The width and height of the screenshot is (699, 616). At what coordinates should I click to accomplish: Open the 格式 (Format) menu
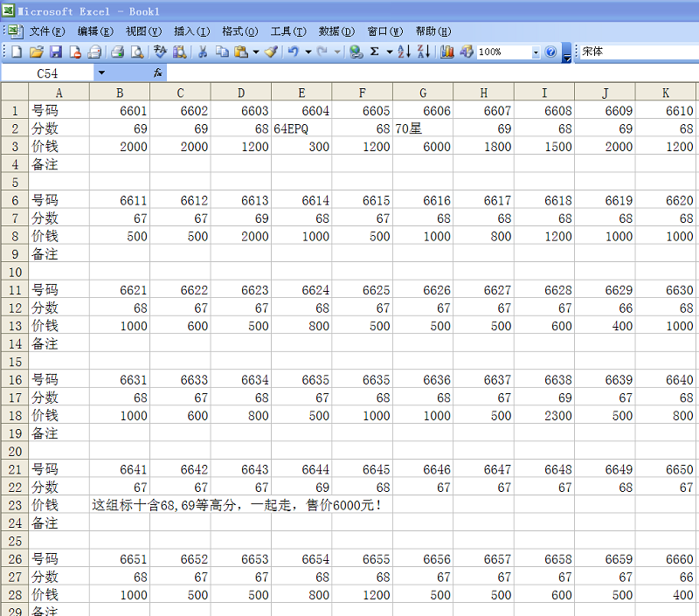click(239, 31)
